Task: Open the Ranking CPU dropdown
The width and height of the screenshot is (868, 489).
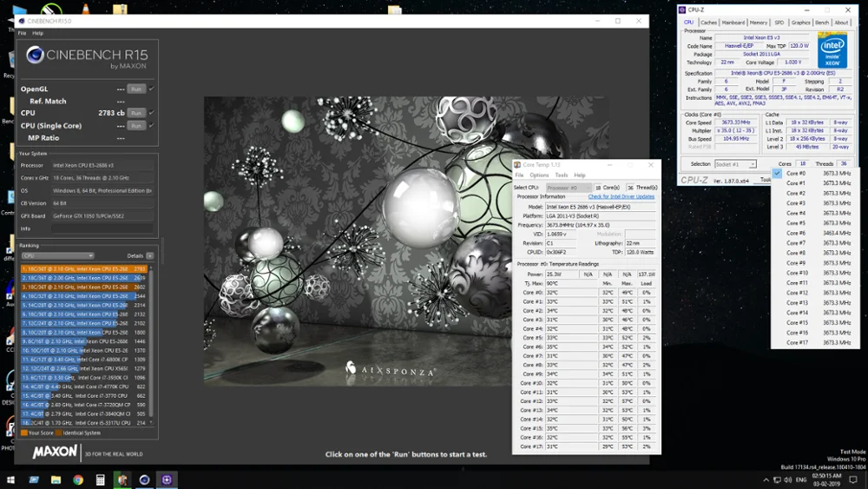Action: 57,256
